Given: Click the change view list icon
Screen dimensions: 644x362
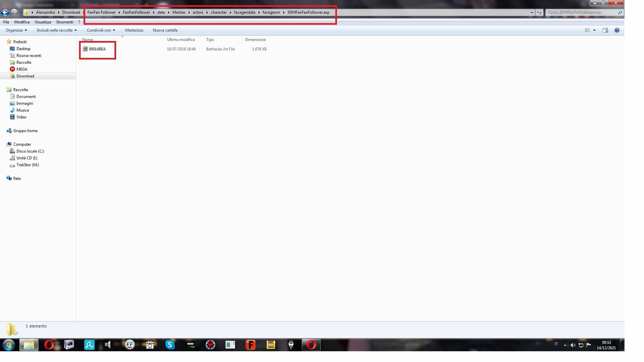Looking at the screenshot, I should point(587,30).
